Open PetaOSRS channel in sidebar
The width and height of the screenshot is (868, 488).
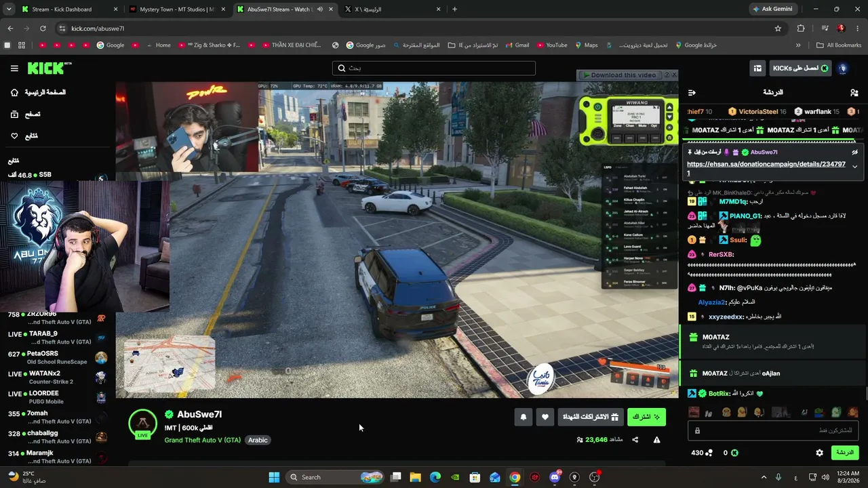pyautogui.click(x=56, y=357)
